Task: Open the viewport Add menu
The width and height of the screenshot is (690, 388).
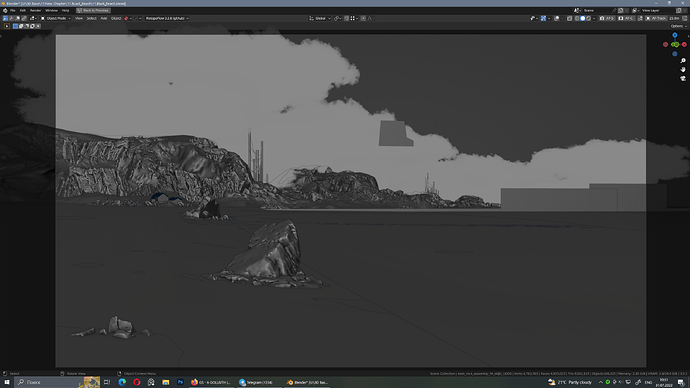Action: click(x=103, y=18)
